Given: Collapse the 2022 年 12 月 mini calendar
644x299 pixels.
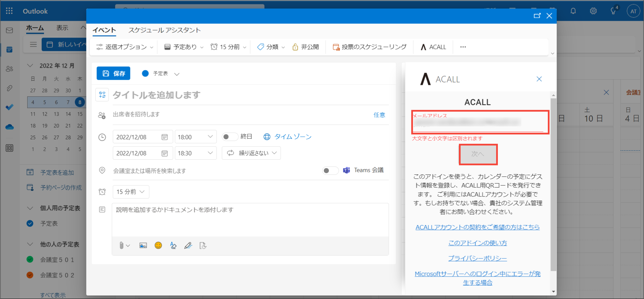Looking at the screenshot, I should 30,65.
